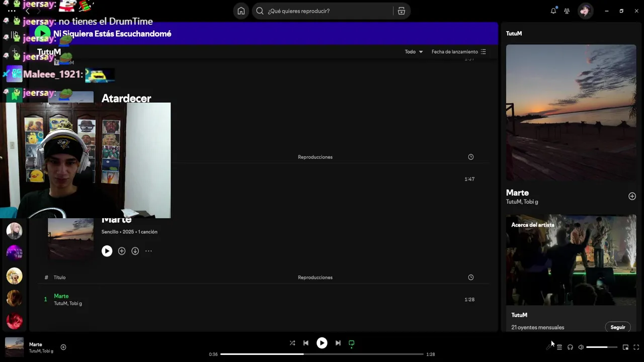Open the profile avatar menu
This screenshot has height=362, width=644.
[x=585, y=11]
